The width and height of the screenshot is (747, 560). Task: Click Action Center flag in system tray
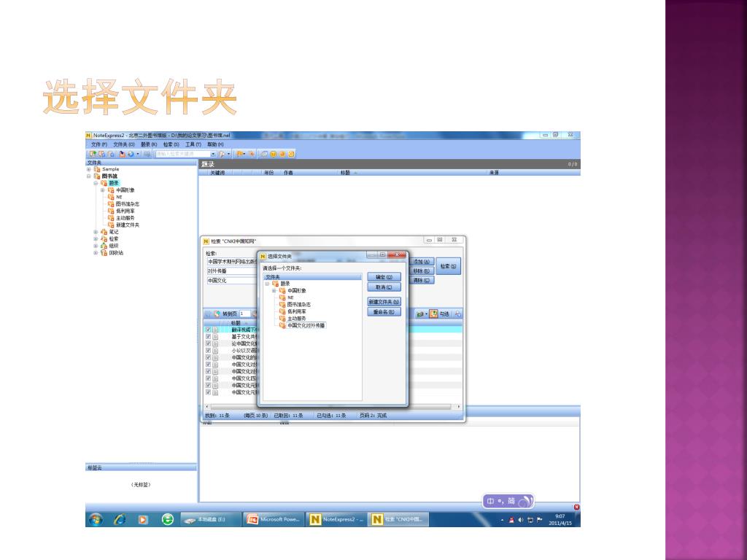point(539,520)
